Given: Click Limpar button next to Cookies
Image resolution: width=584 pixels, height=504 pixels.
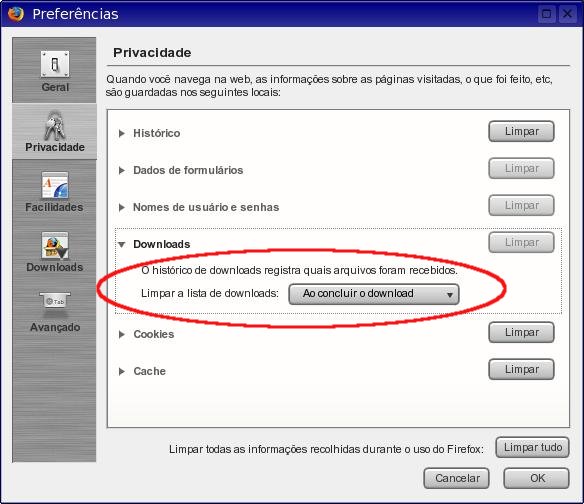Looking at the screenshot, I should click(x=521, y=332).
